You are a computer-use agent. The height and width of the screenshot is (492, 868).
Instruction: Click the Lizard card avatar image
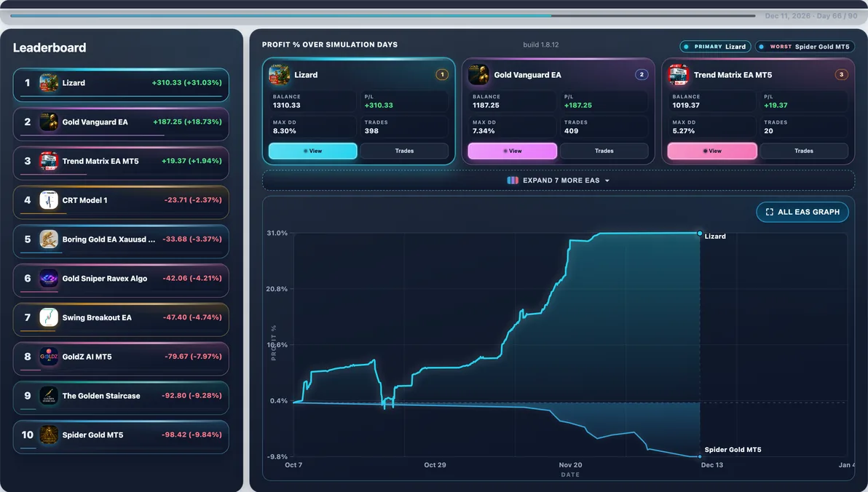279,75
